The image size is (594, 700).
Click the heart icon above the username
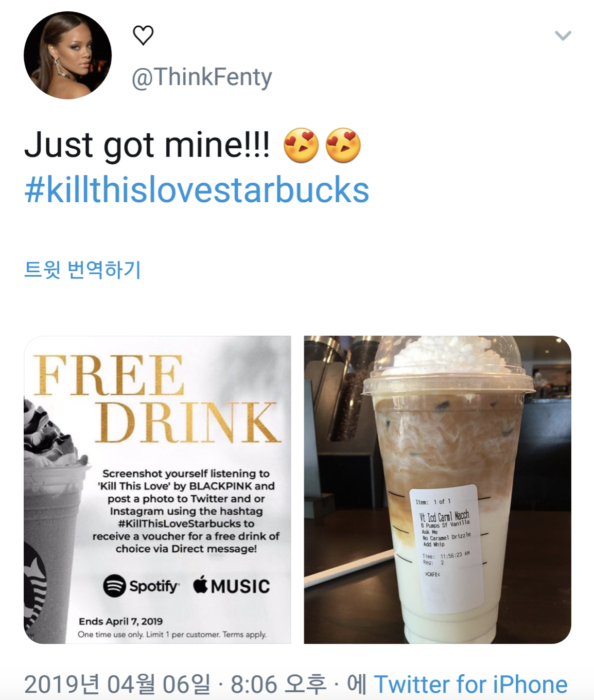click(x=143, y=35)
